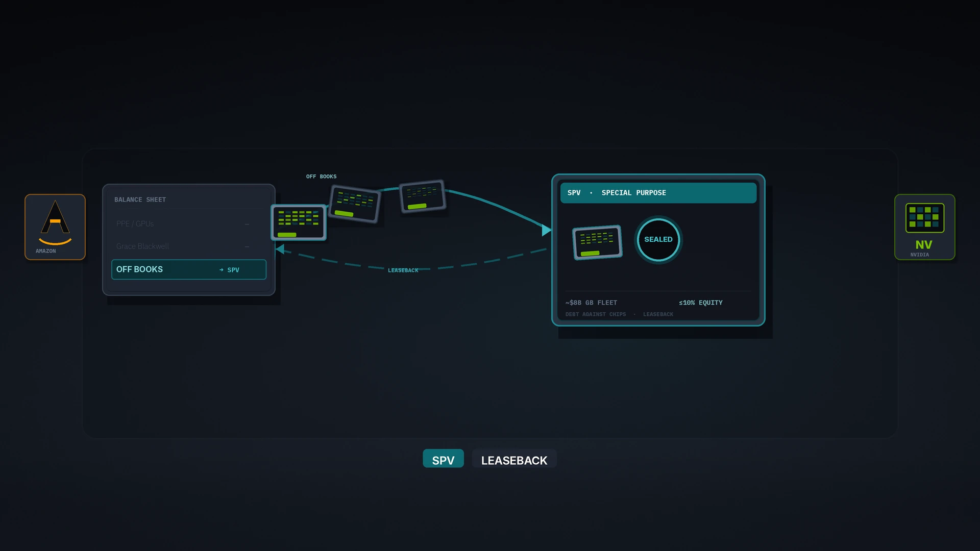
Task: Click the OFF BOOKS row in balance sheet
Action: point(189,269)
